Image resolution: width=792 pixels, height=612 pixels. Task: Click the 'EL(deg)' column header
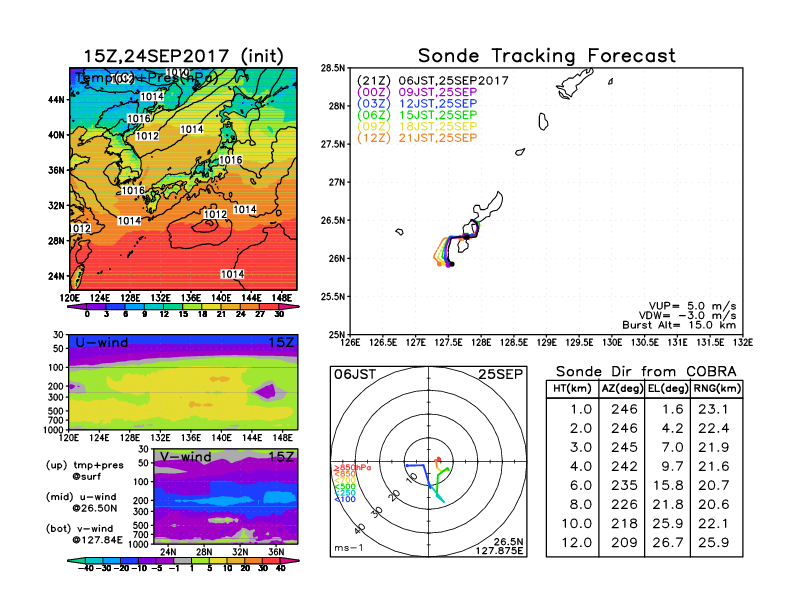(x=668, y=389)
